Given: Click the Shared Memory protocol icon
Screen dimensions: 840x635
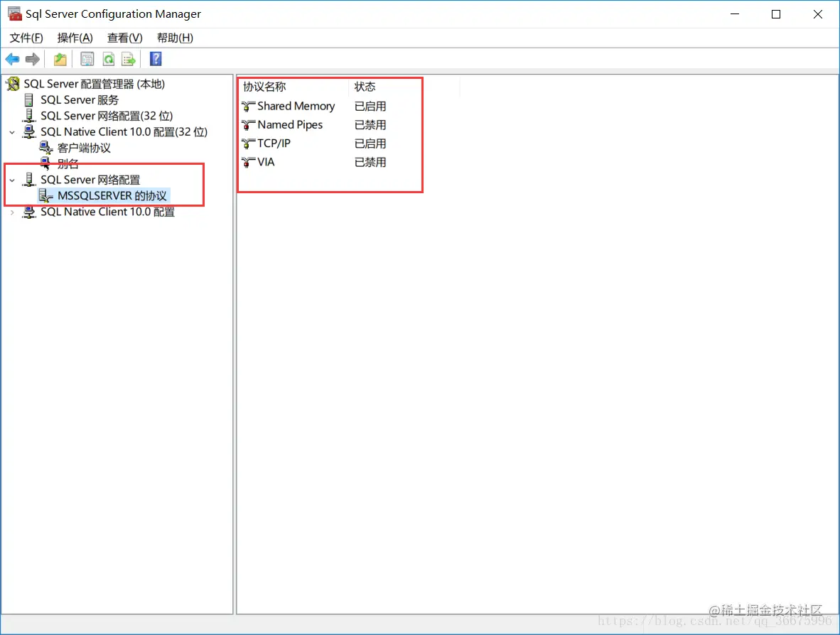Looking at the screenshot, I should (248, 107).
